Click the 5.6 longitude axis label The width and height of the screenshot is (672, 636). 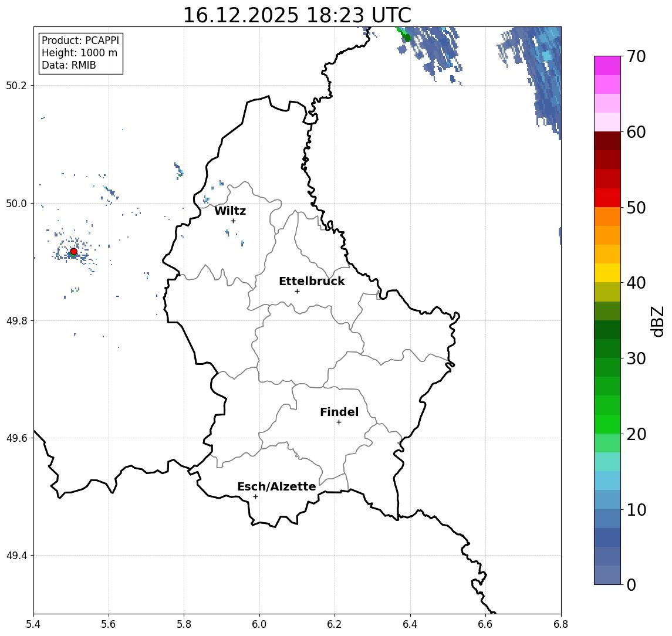pos(109,624)
